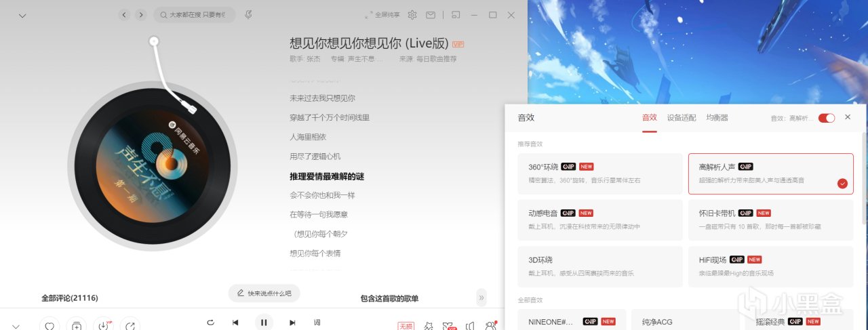Select the 纯净ACG sound effect
This screenshot has height=330, width=868.
point(686,320)
